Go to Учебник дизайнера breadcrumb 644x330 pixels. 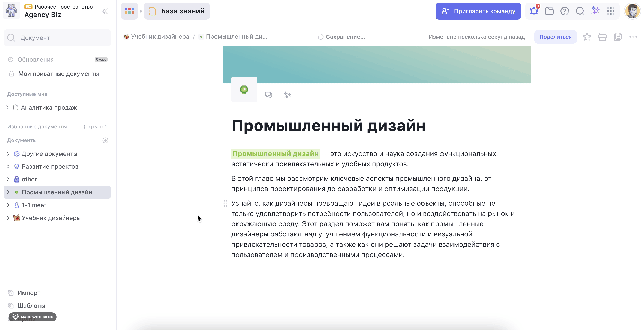coord(160,36)
